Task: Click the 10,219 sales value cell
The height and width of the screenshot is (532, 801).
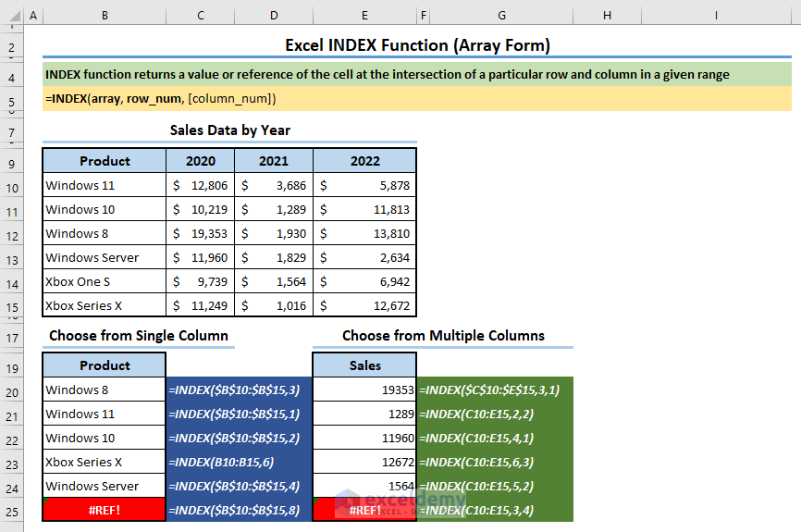Action: pos(200,209)
